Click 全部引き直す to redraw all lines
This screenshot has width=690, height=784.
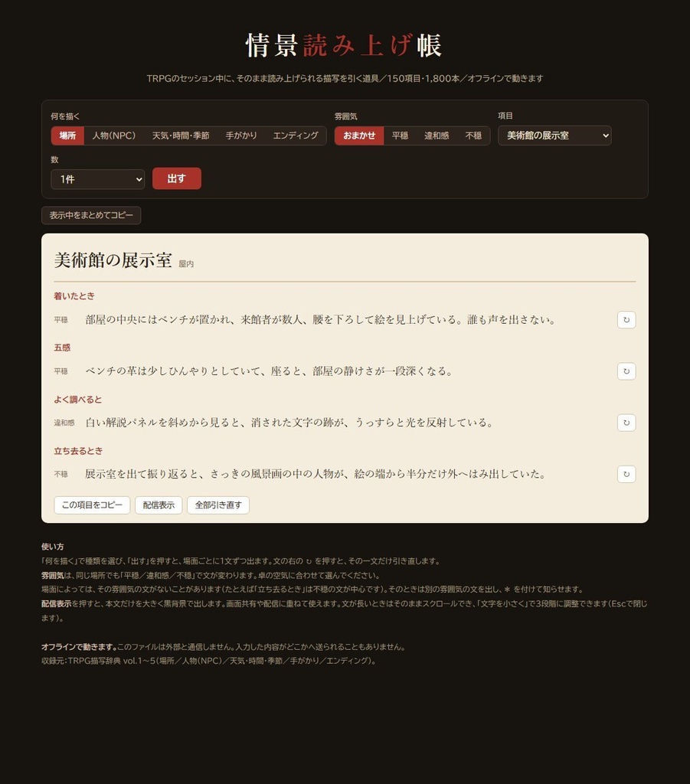(218, 505)
